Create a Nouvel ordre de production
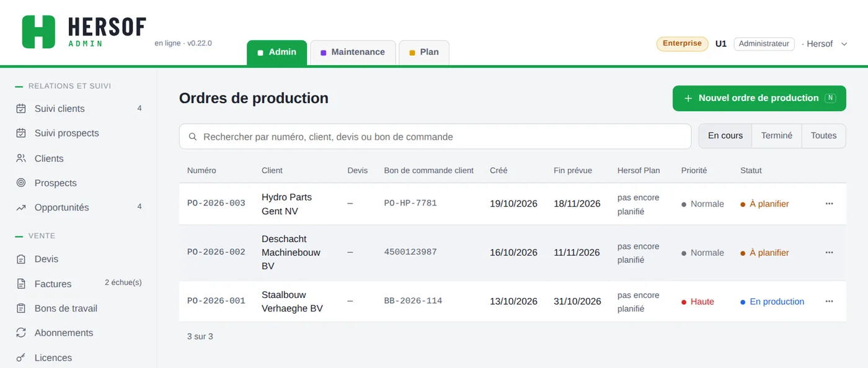Image resolution: width=868 pixels, height=368 pixels. 759,98
